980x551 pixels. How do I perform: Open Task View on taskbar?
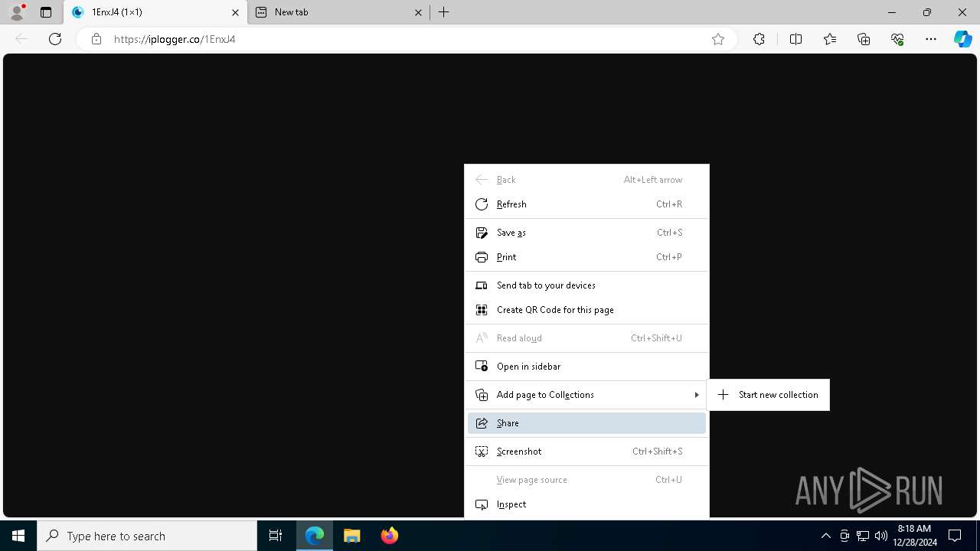276,536
